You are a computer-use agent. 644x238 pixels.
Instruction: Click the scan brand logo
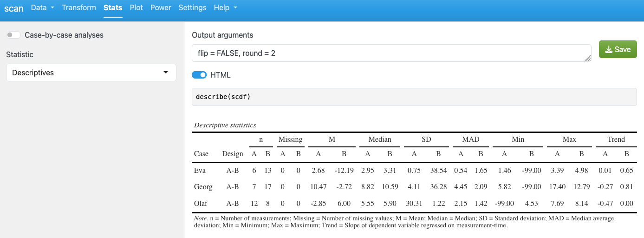click(14, 8)
